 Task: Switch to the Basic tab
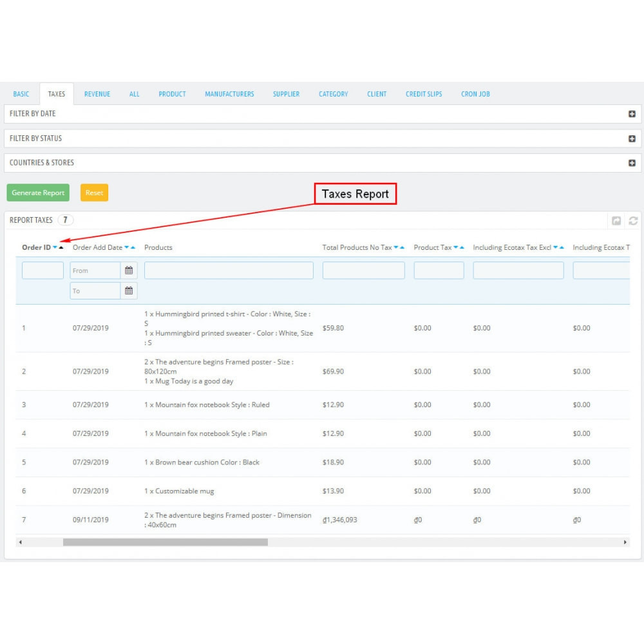[21, 94]
